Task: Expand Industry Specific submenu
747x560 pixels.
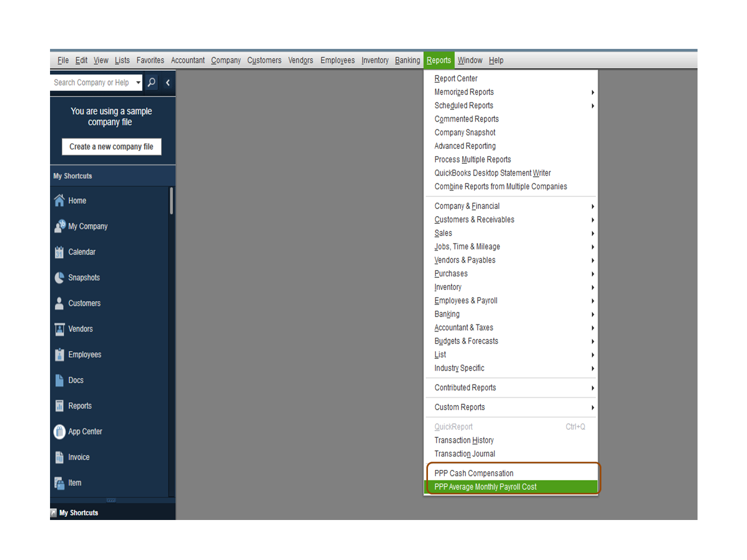Action: point(592,368)
